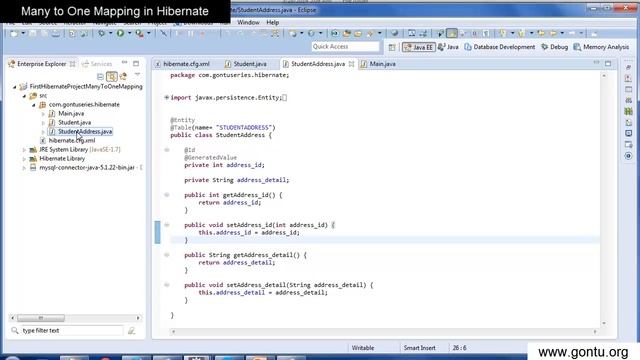Click the type filter text field
Viewport: 640px width, 360px height.
pyautogui.click(x=71, y=331)
